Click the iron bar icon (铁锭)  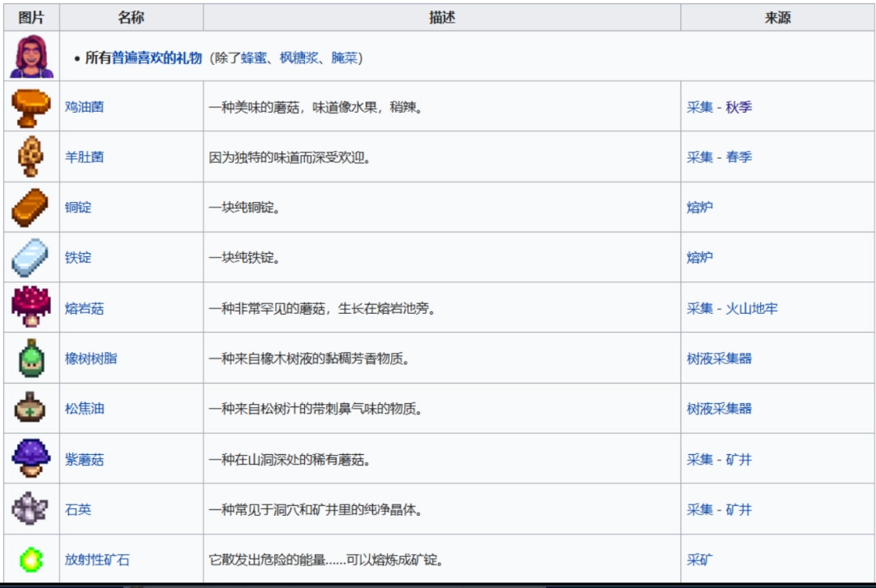click(x=30, y=257)
